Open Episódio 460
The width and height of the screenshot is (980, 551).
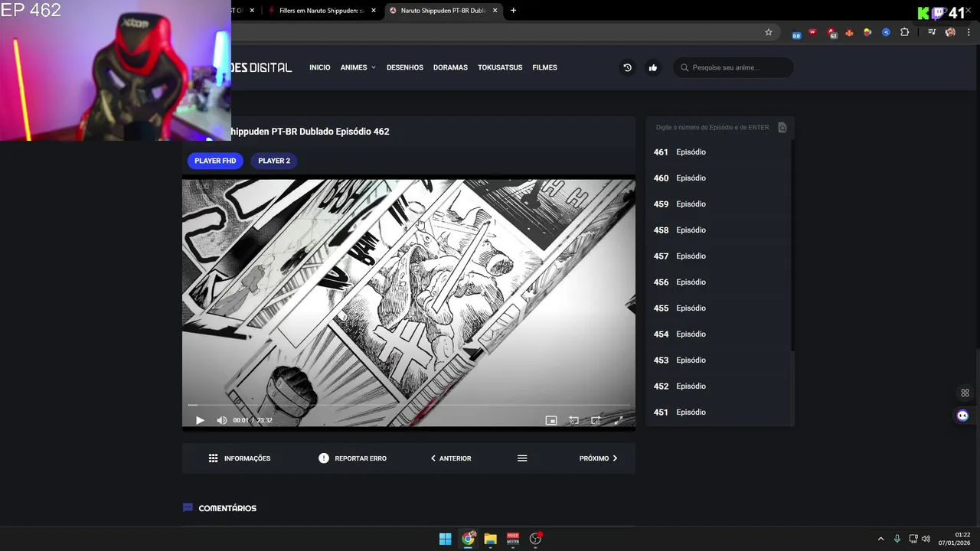click(718, 178)
